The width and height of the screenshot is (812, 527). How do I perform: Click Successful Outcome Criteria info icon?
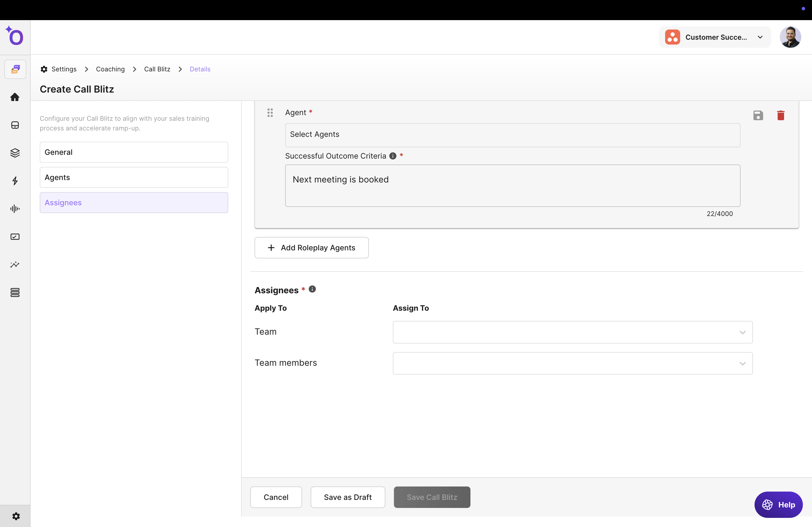[393, 156]
